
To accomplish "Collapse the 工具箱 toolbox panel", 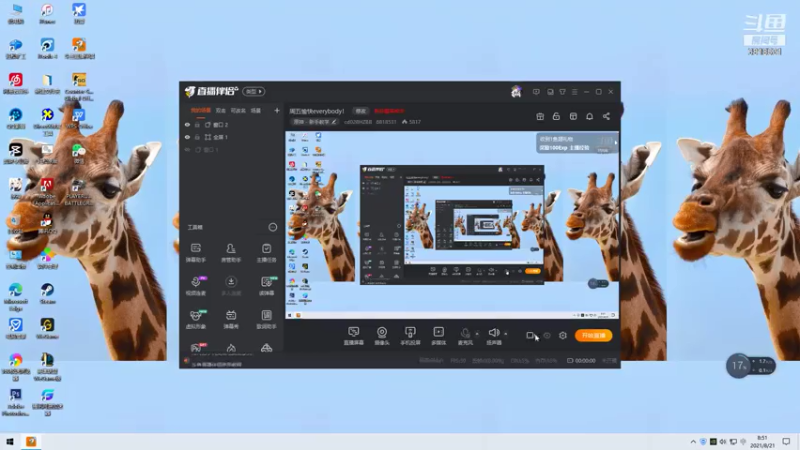I will pyautogui.click(x=272, y=227).
